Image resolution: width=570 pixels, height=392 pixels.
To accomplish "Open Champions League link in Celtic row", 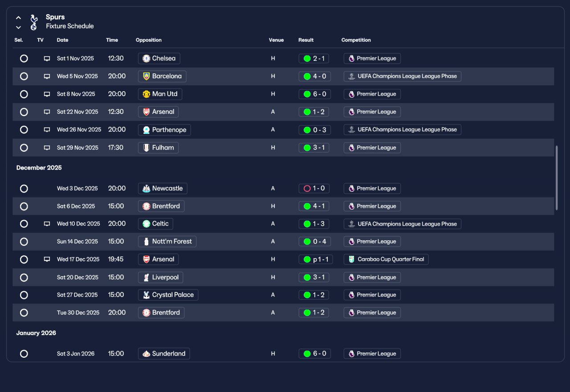I will click(x=403, y=223).
